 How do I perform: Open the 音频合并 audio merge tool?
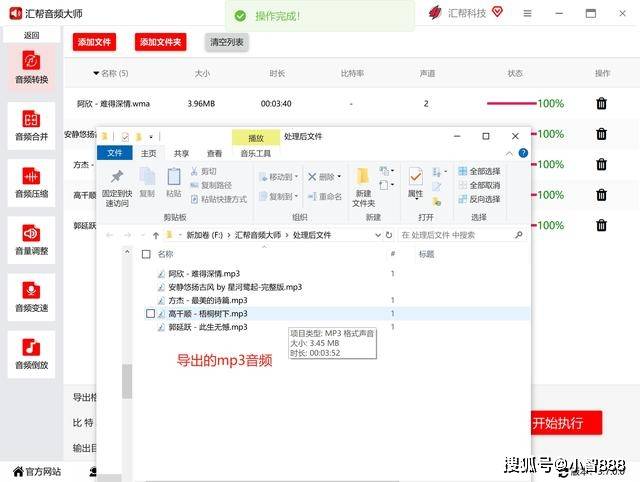[31, 125]
